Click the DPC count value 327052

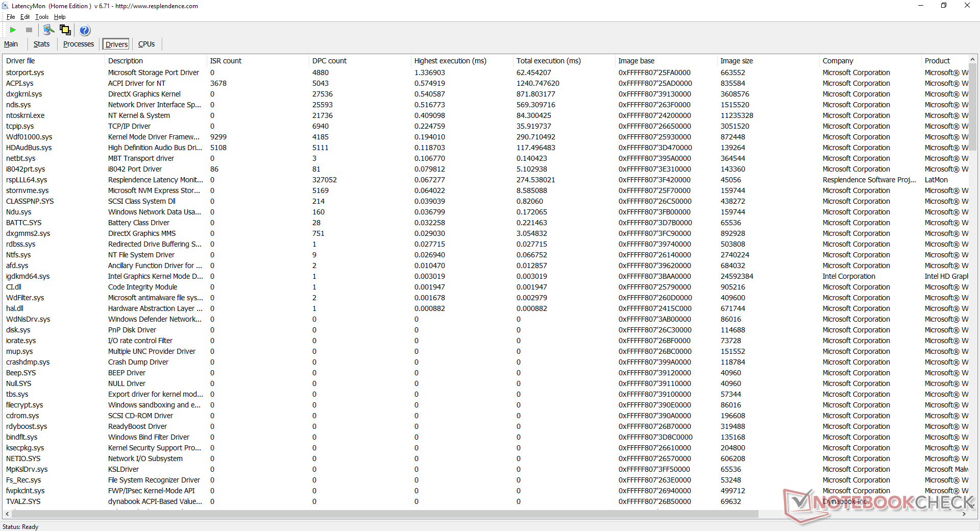[325, 180]
